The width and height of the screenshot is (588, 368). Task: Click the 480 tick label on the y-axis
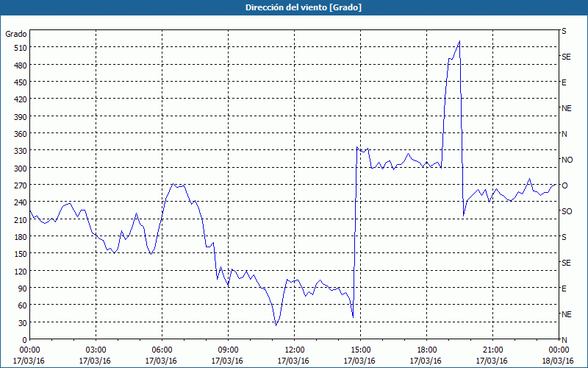click(x=20, y=65)
